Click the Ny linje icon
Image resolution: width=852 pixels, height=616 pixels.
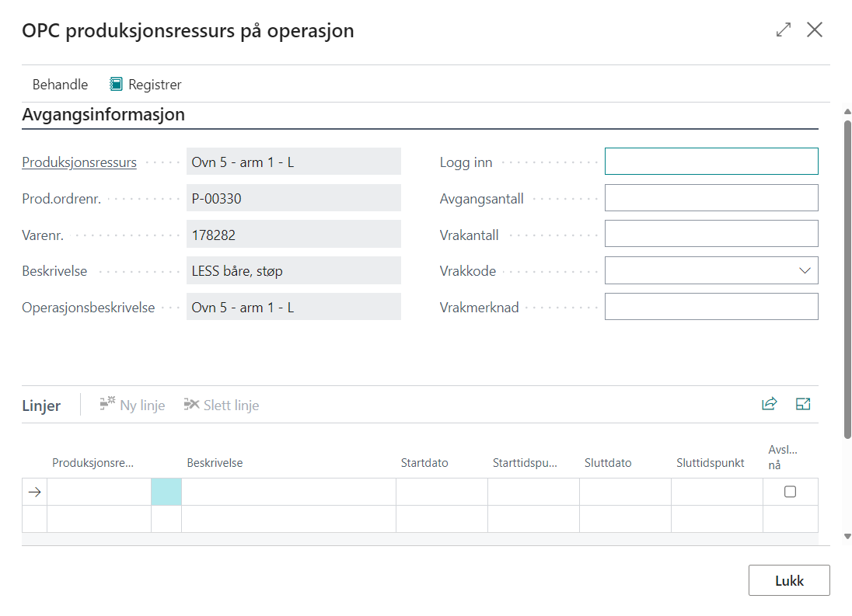point(107,404)
